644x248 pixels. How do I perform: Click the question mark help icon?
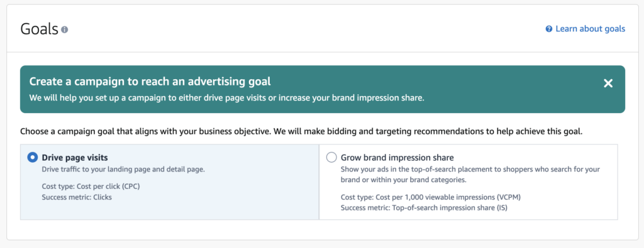(x=548, y=29)
